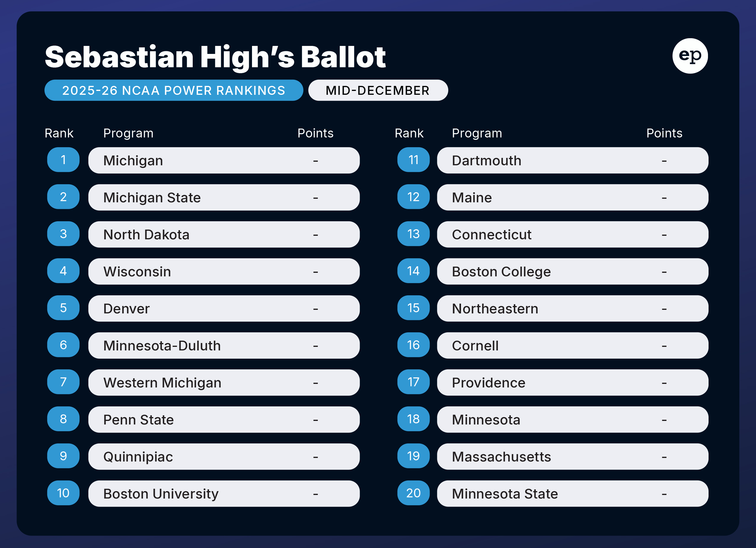Click the left Points column header

tap(315, 133)
